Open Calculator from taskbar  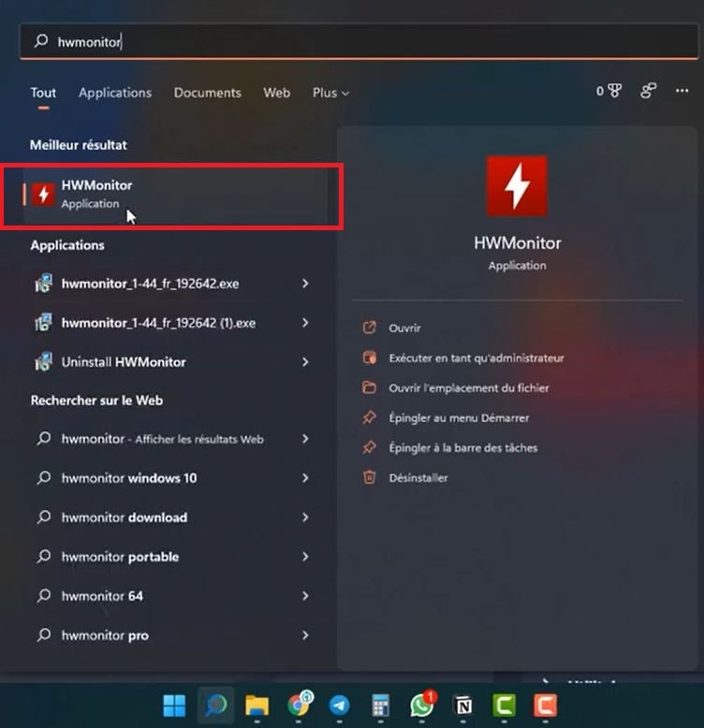380,706
